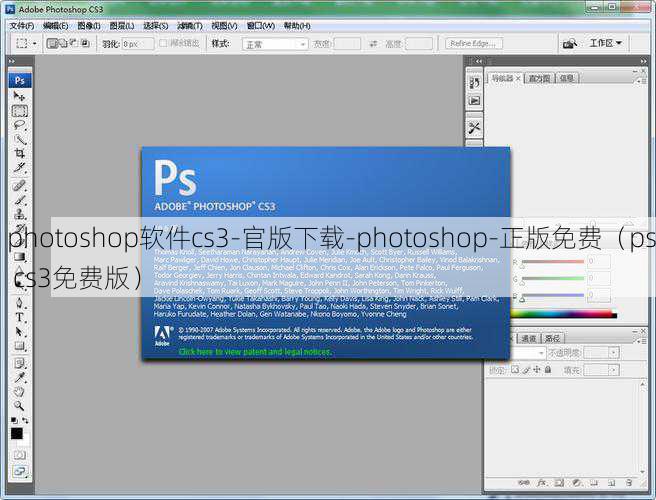Screen dimensions: 656x500
Task: Open the layer opacity (不透明度) dropdown
Action: (613, 353)
